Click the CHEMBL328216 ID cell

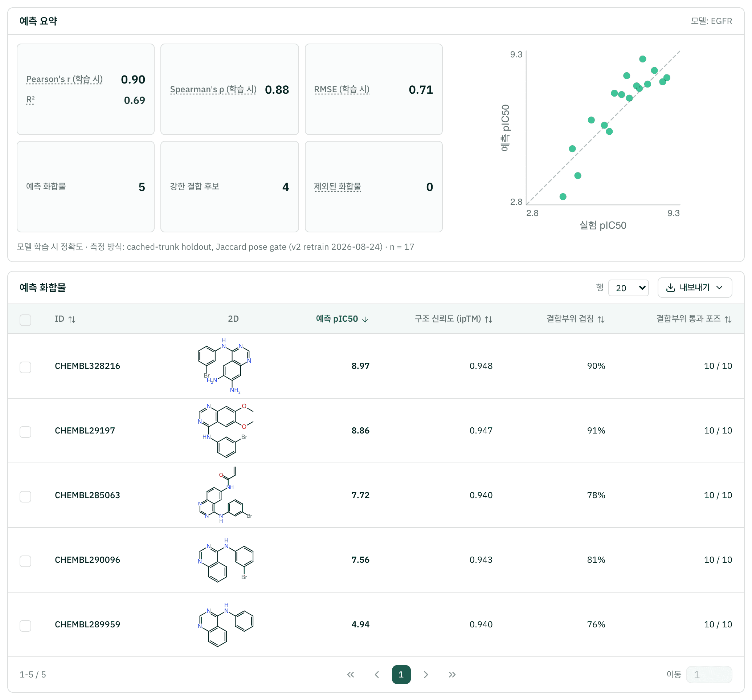(x=87, y=366)
